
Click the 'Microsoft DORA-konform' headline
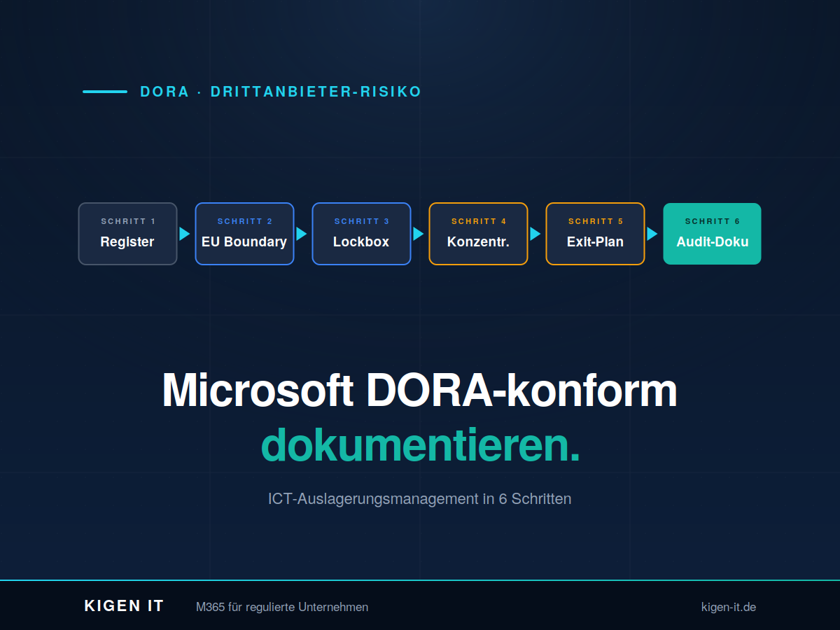click(x=420, y=390)
